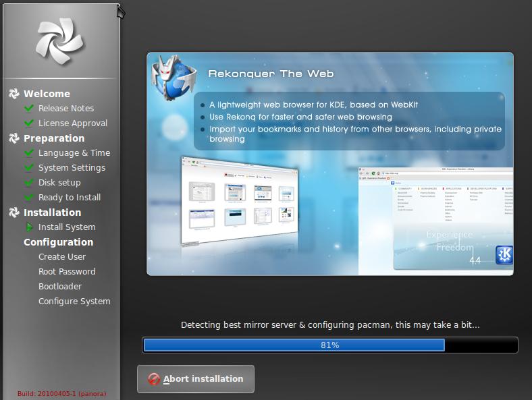Open the Configuration section heading
The image size is (532, 400).
58,242
